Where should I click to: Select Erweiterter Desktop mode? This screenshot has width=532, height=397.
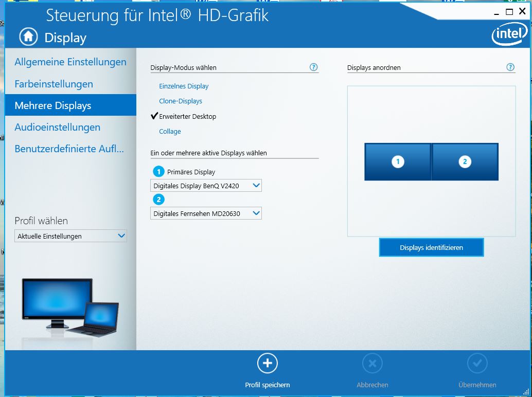pos(187,116)
